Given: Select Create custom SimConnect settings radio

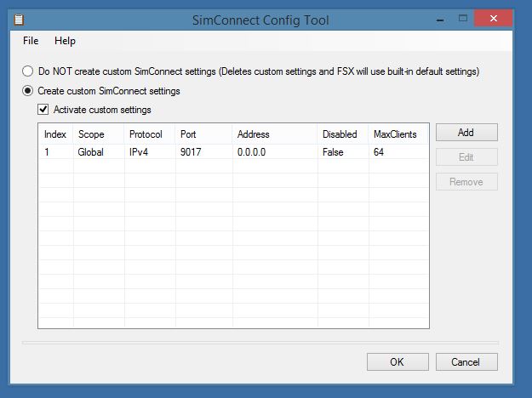Looking at the screenshot, I should coord(27,91).
